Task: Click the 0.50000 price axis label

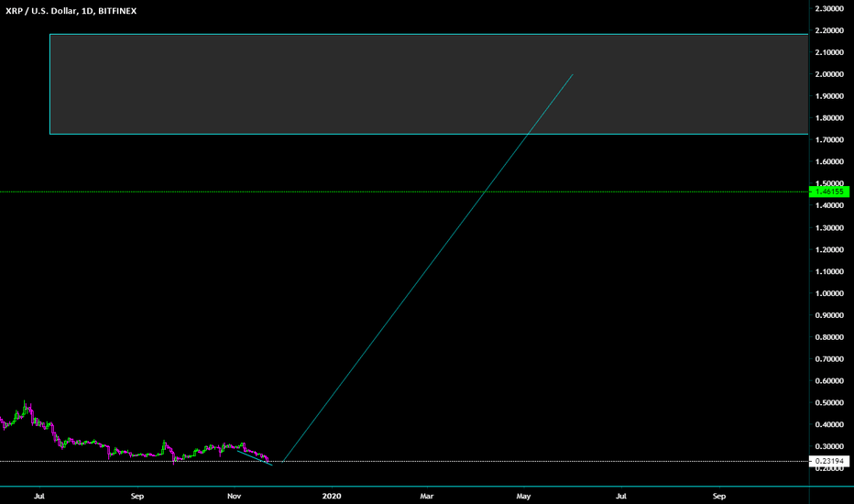Action: [829, 402]
